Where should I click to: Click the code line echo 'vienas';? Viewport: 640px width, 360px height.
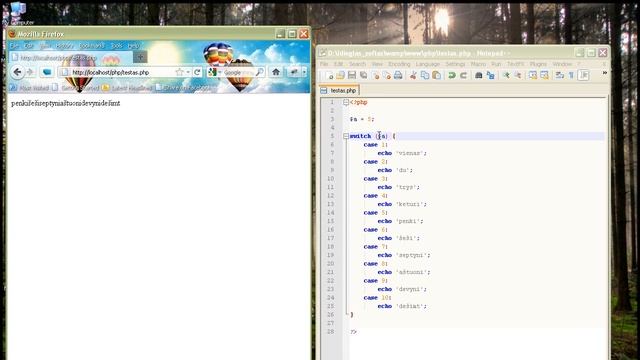tap(402, 153)
